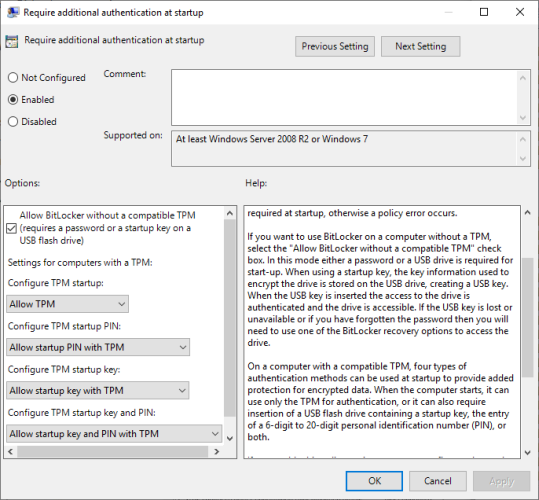539x500 pixels.
Task: Click the Options pane scroll down arrow
Action: (230, 438)
